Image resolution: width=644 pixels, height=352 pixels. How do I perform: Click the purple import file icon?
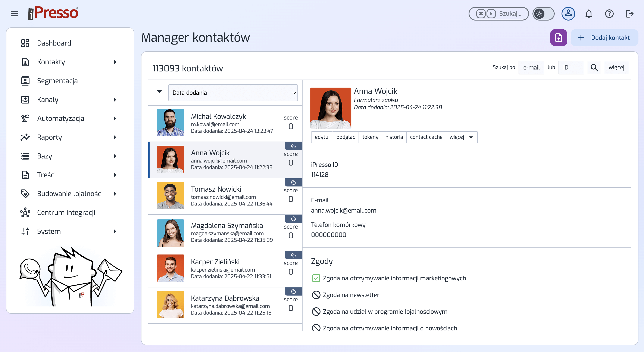558,38
